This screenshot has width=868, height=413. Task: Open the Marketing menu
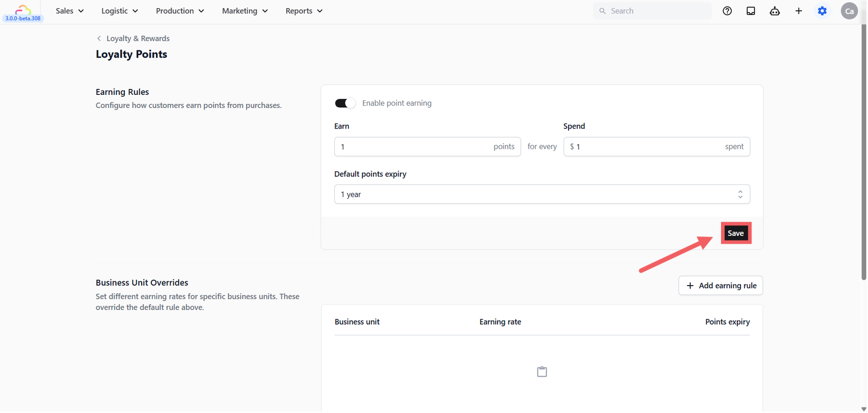[x=245, y=11]
